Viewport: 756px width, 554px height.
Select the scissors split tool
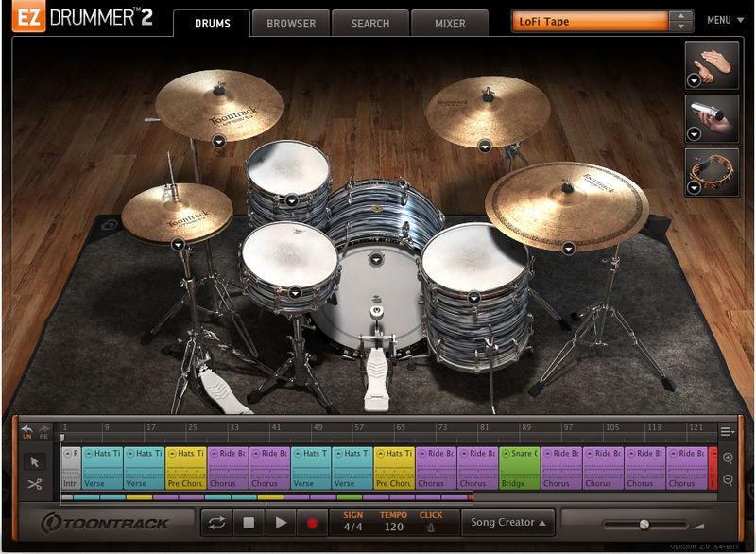34,484
